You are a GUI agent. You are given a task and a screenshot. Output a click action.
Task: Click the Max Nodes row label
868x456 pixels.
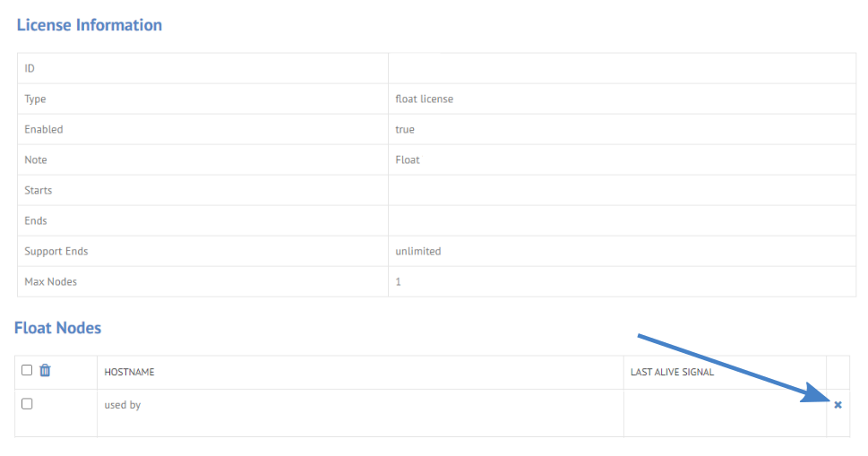point(51,281)
